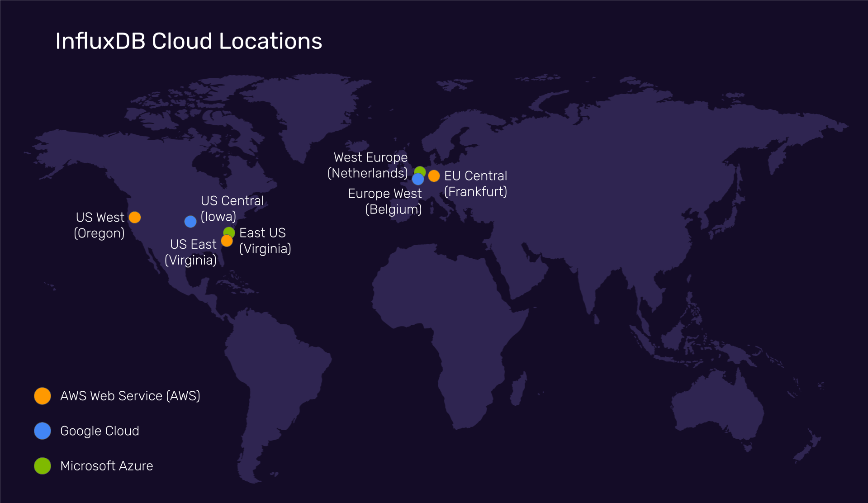Viewport: 868px width, 503px height.
Task: Click the orange AWS dot at EU Central Frankfurt
Action: pos(434,176)
